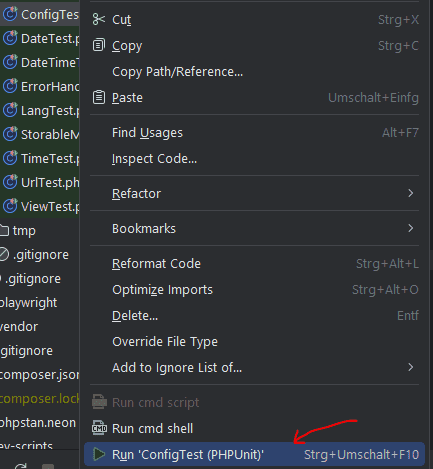The height and width of the screenshot is (469, 433).
Task: Select Find Usages menu entry
Action: [x=255, y=133]
